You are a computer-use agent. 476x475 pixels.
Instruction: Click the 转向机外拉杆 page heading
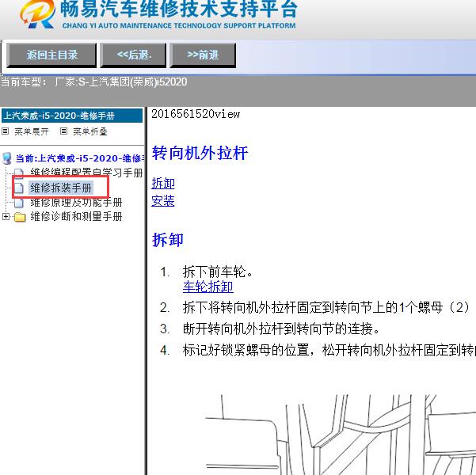click(200, 153)
